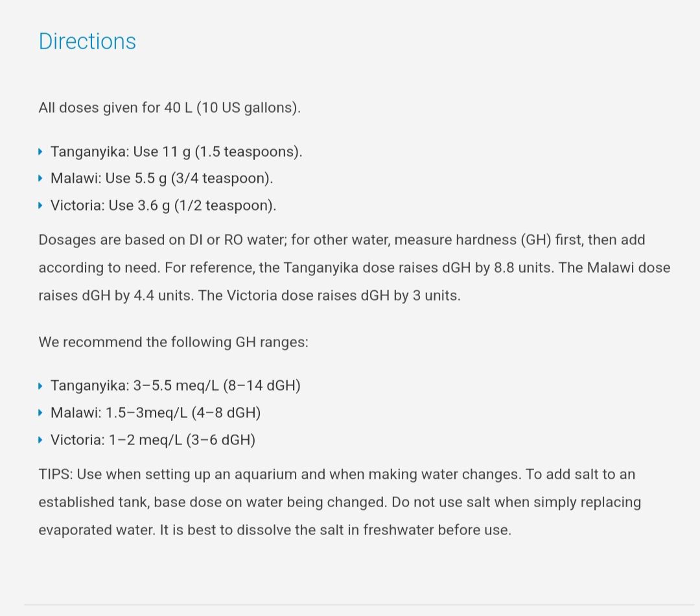Click bullet arrow beside Tanganyika 11 g dose
The width and height of the screenshot is (700, 616).
(x=41, y=152)
